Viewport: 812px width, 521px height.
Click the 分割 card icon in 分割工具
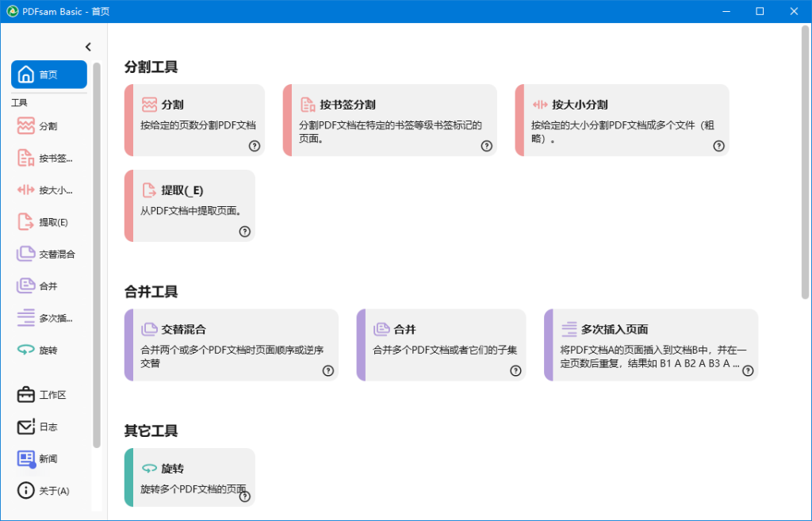coord(149,105)
